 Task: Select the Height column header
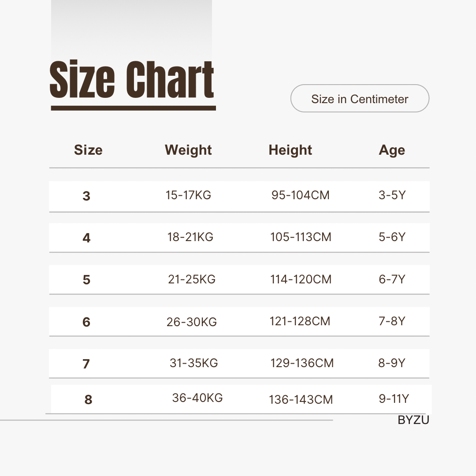tap(290, 150)
